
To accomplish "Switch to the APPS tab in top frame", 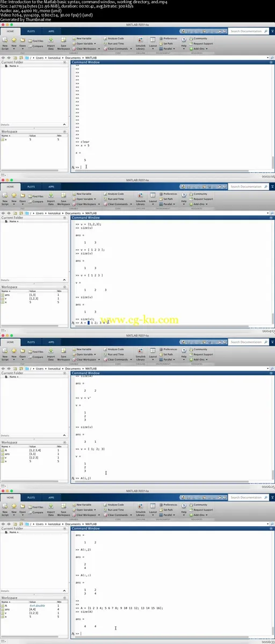I will tap(51, 31).
